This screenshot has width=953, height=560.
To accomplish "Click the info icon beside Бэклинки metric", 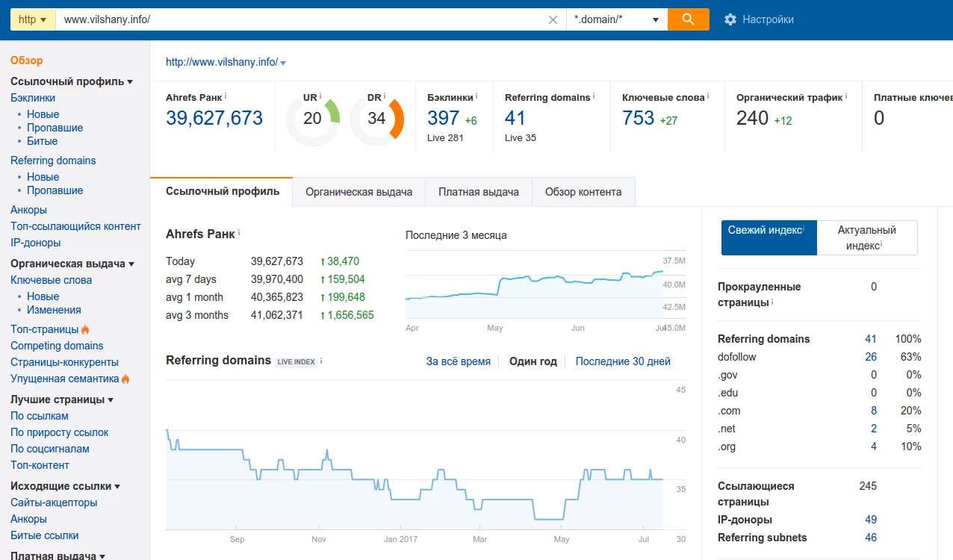I will [x=476, y=96].
